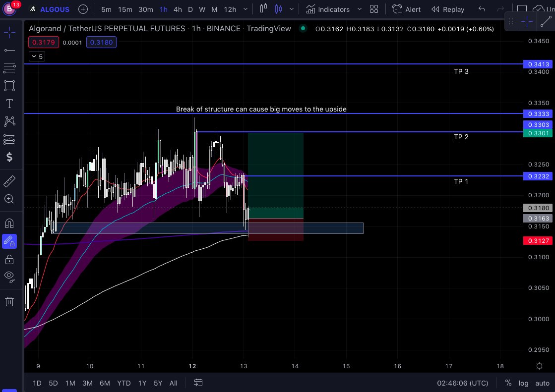Set range to 3M
555x392 pixels.
87,383
